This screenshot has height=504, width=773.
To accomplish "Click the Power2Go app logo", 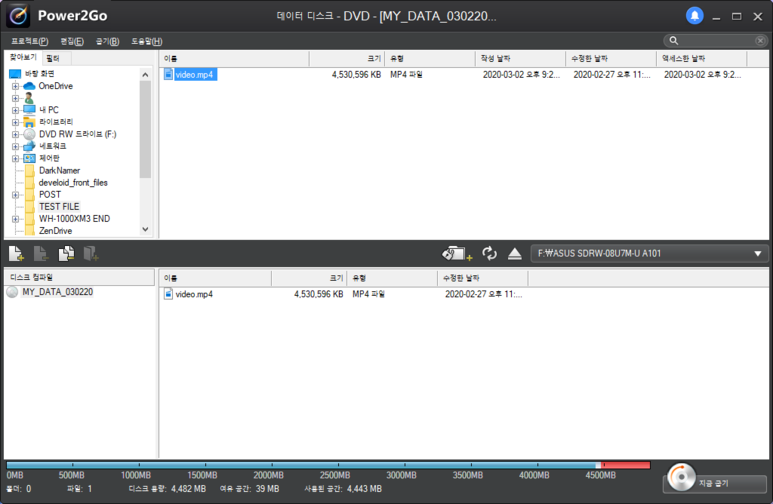I will 18,16.
